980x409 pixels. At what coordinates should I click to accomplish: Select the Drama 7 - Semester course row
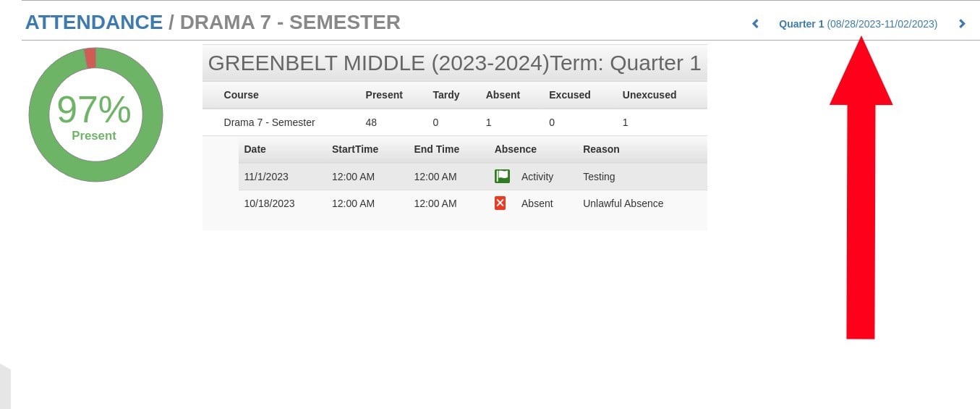click(x=269, y=122)
